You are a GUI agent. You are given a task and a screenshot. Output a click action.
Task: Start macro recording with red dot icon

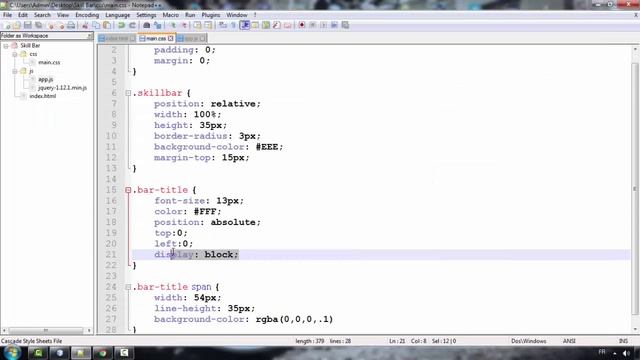click(302, 25)
